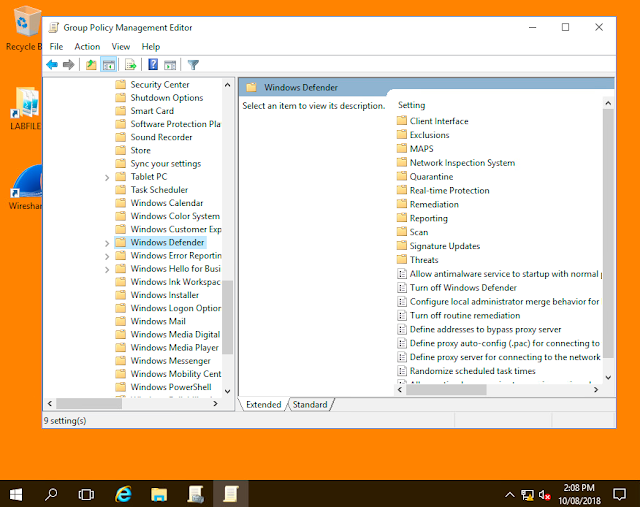Toggle the Show/Hide Console Tree icon
Viewport: 640px width, 507px height.
coord(109,64)
